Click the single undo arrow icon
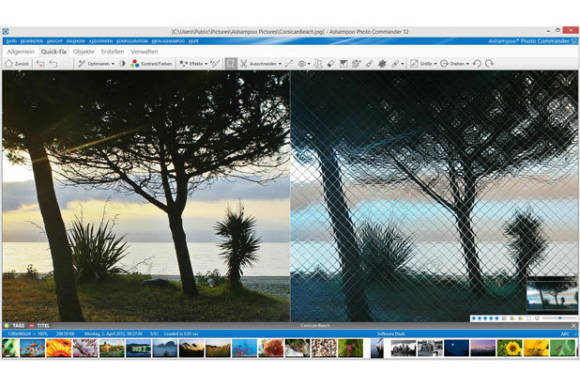 tap(54, 64)
